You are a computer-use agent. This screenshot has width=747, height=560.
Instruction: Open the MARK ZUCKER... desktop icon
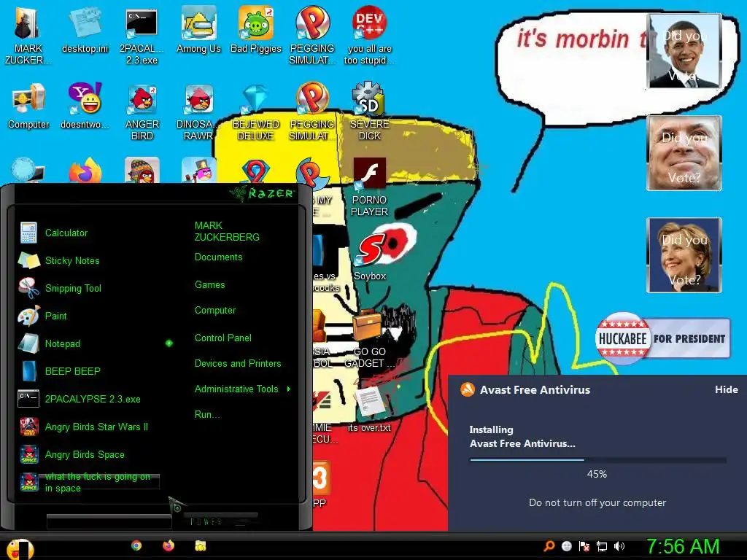pos(28,36)
